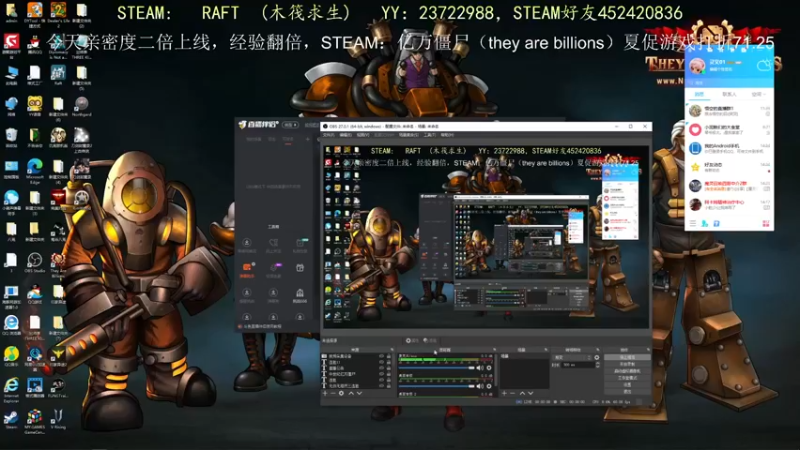The image size is (800, 450).
Task: Click OBS 退出 button in controls
Action: point(628,391)
